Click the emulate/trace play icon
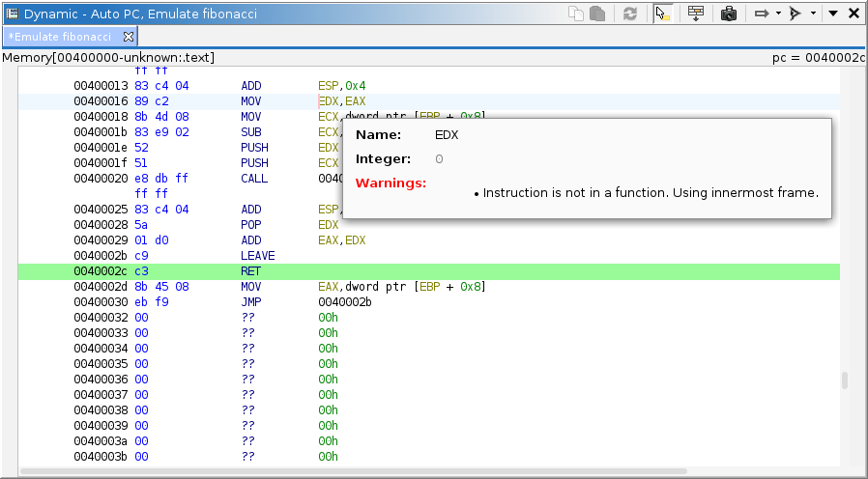Image resolution: width=868 pixels, height=479 pixels. pos(796,14)
